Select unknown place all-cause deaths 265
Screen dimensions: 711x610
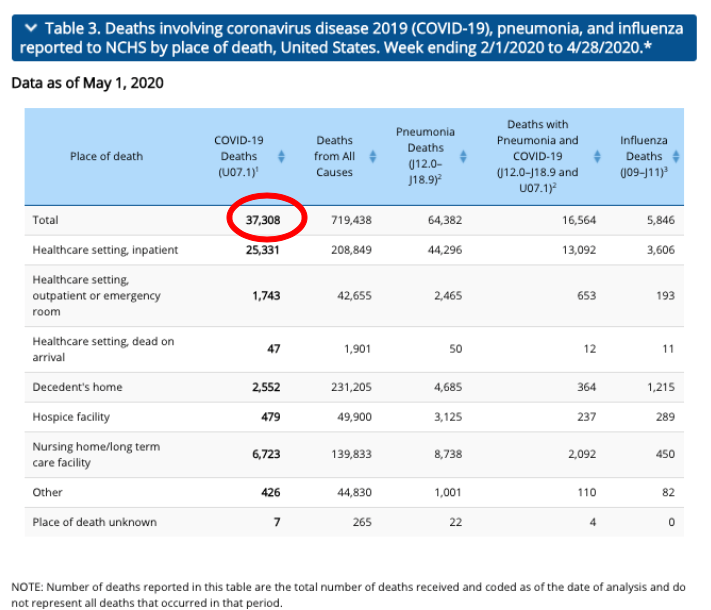point(362,522)
